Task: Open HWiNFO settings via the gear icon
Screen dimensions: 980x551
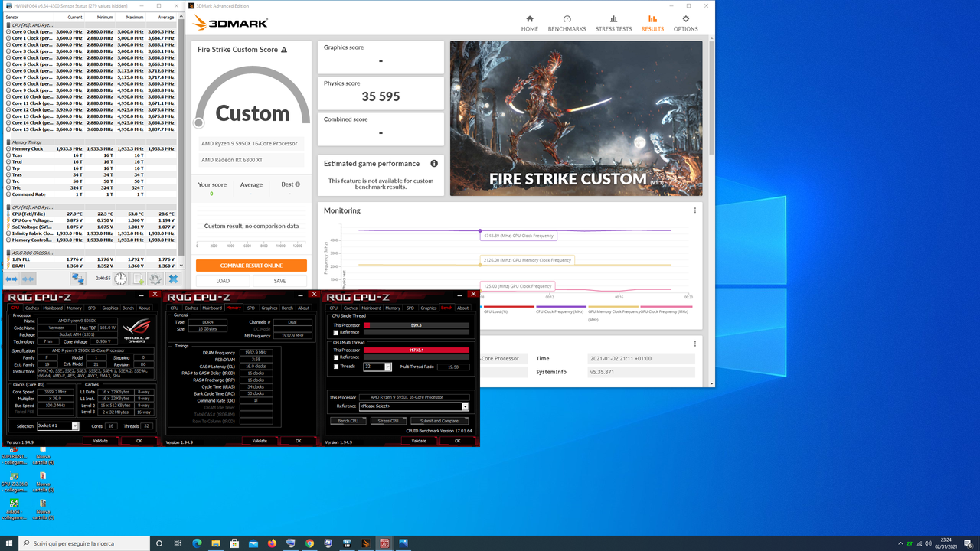Action: [x=155, y=279]
